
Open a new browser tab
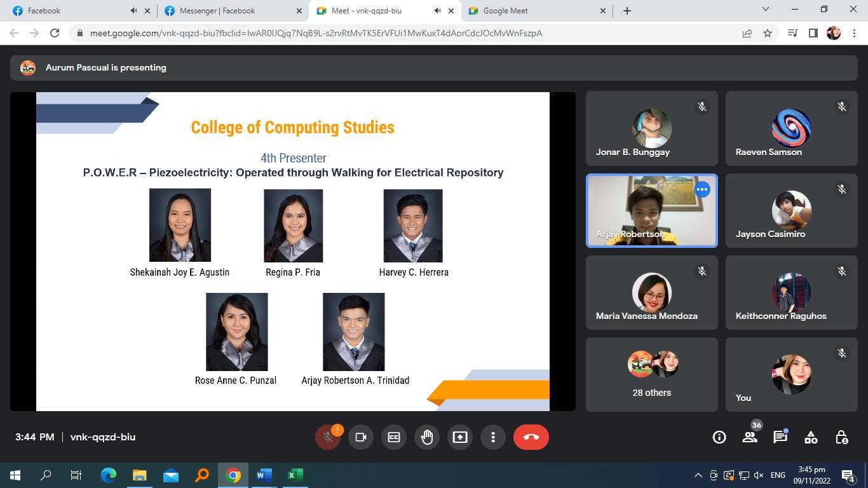pyautogui.click(x=627, y=11)
